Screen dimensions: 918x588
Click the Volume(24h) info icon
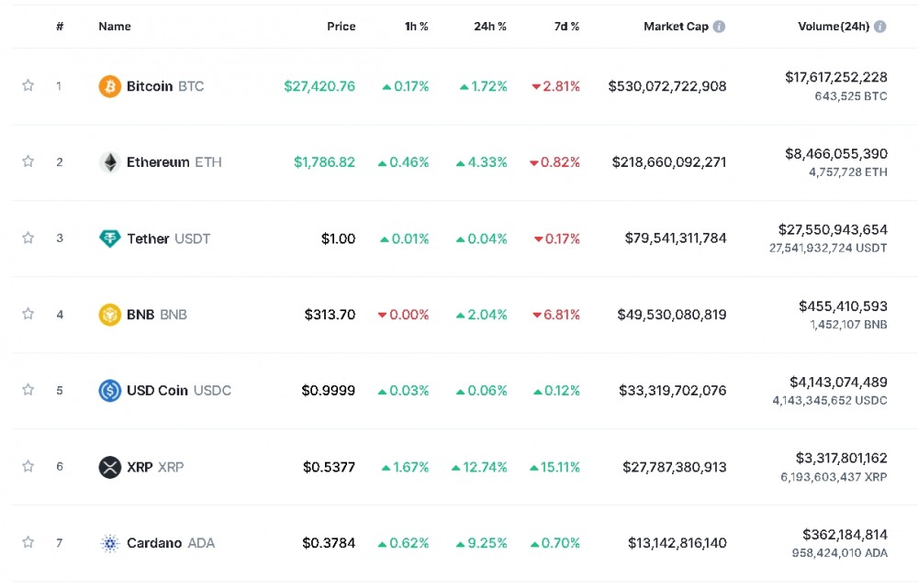pyautogui.click(x=879, y=27)
